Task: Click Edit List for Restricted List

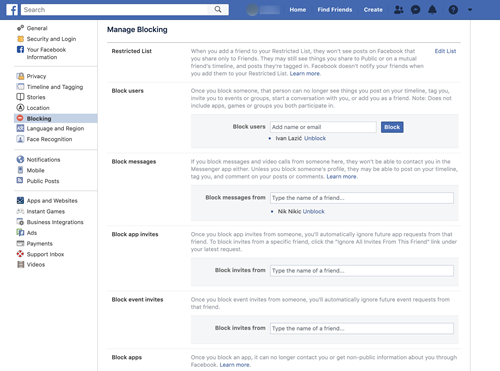Action: click(445, 51)
